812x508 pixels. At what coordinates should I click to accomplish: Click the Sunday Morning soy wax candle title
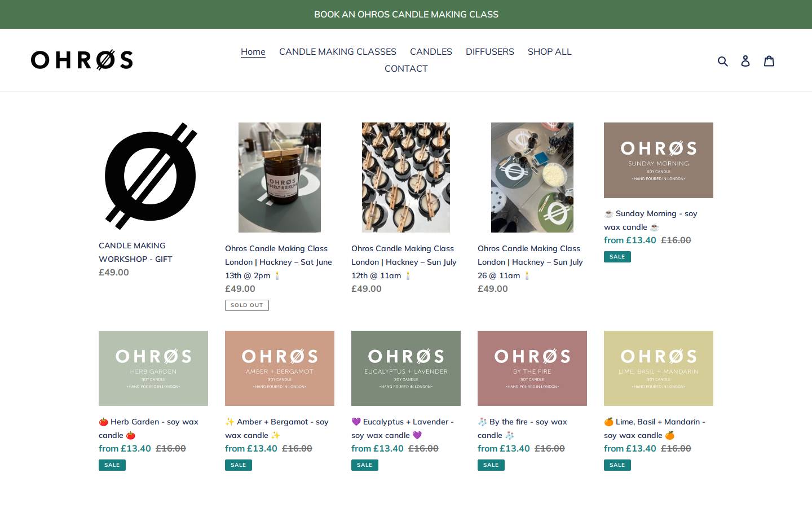(651, 220)
